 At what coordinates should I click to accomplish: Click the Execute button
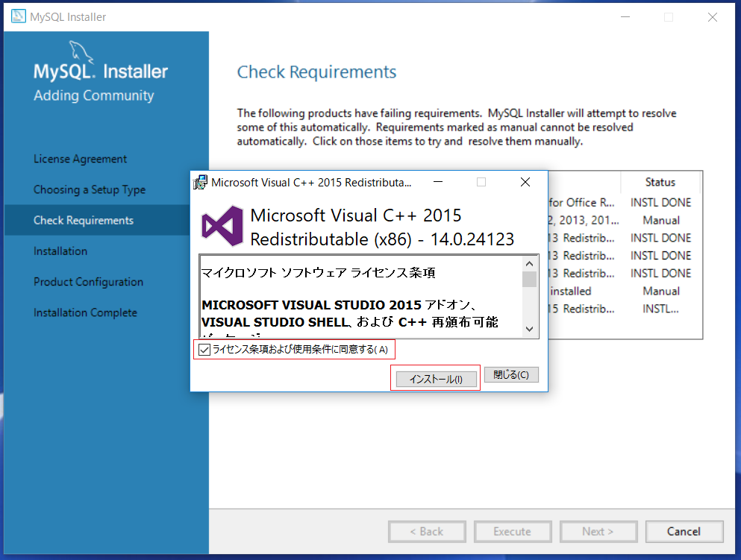pyautogui.click(x=513, y=532)
